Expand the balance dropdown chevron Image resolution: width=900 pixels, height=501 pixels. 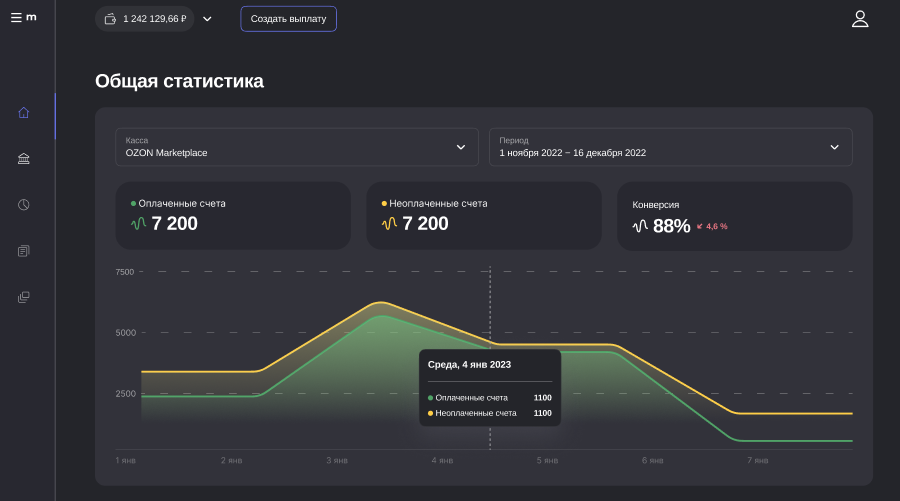coord(207,19)
